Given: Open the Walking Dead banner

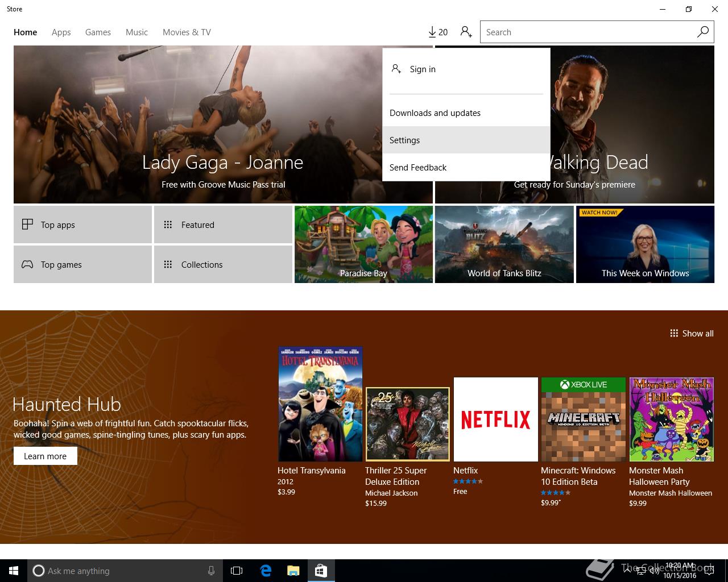Looking at the screenshot, I should (632, 124).
